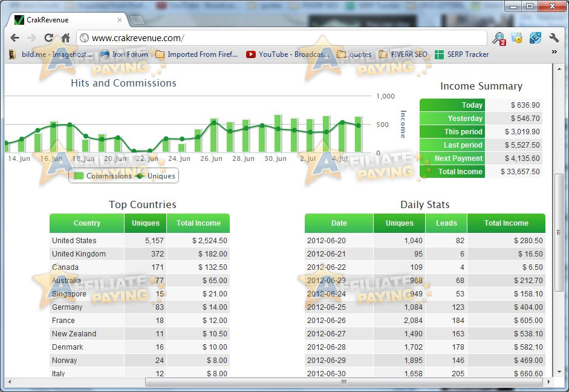This screenshot has width=569, height=392.
Task: Click the bild.me Imagehost bookmark
Action: 51,54
